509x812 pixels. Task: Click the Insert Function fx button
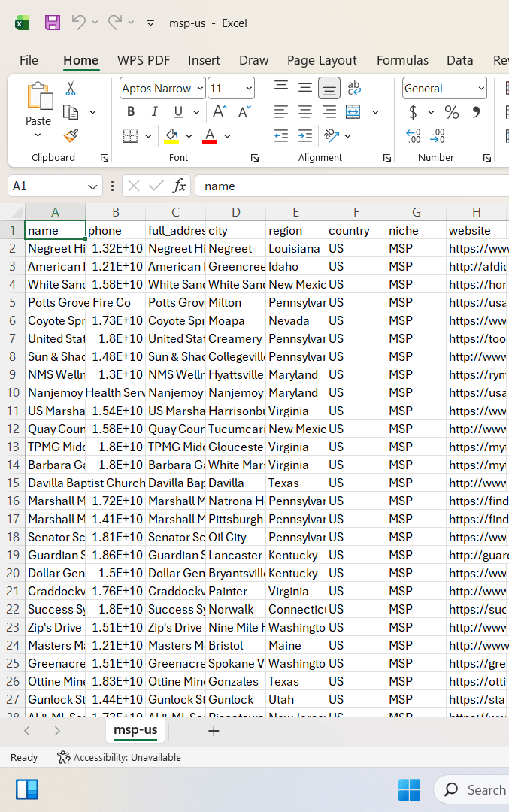(x=180, y=186)
